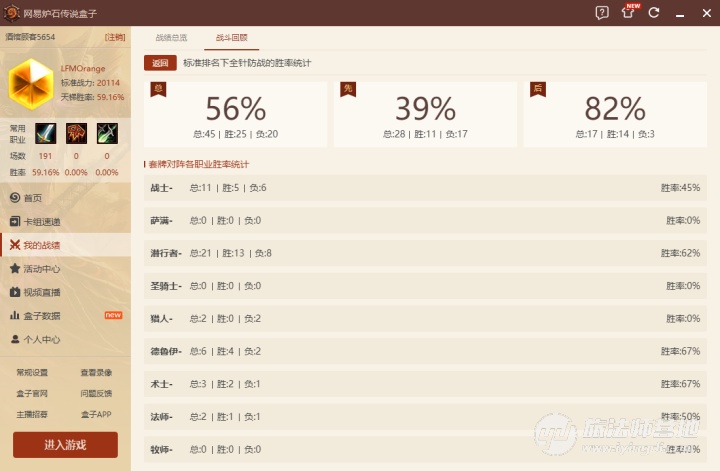Screen dimensions: 720x471
Task: Open the skin shirt icon marked NEW
Action: [628, 13]
